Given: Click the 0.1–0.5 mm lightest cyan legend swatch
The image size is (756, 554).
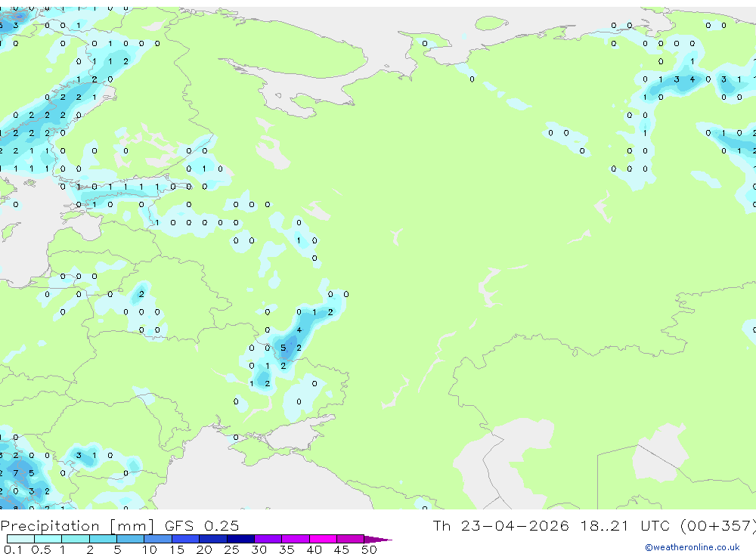Looking at the screenshot, I should [20, 539].
